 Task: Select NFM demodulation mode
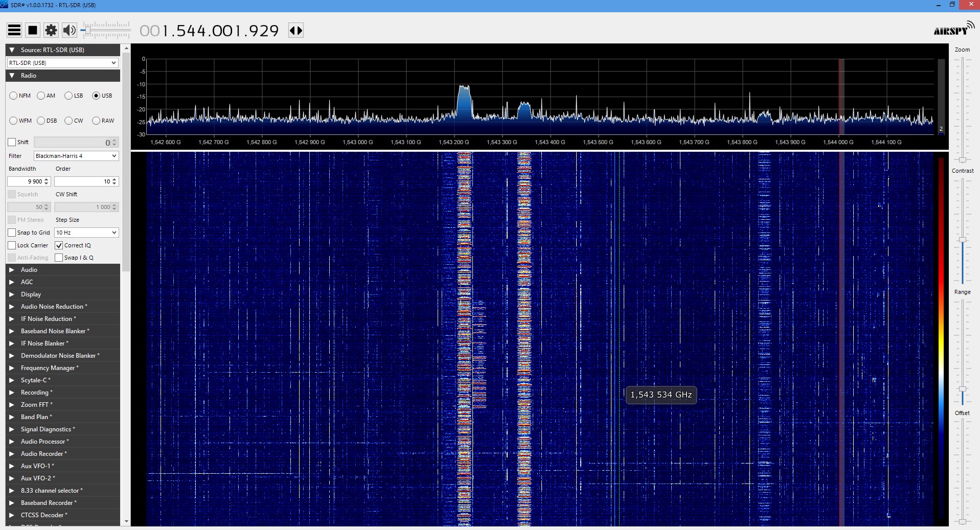tap(20, 96)
